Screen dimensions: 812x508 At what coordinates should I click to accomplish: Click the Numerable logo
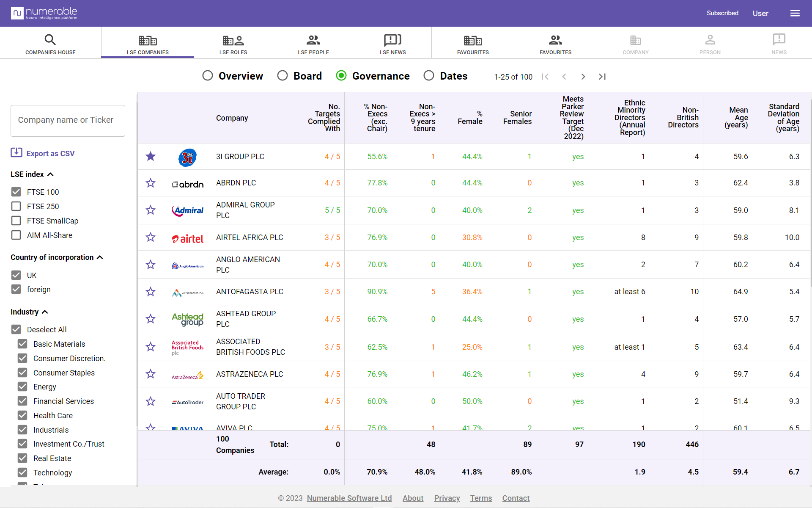pos(44,13)
